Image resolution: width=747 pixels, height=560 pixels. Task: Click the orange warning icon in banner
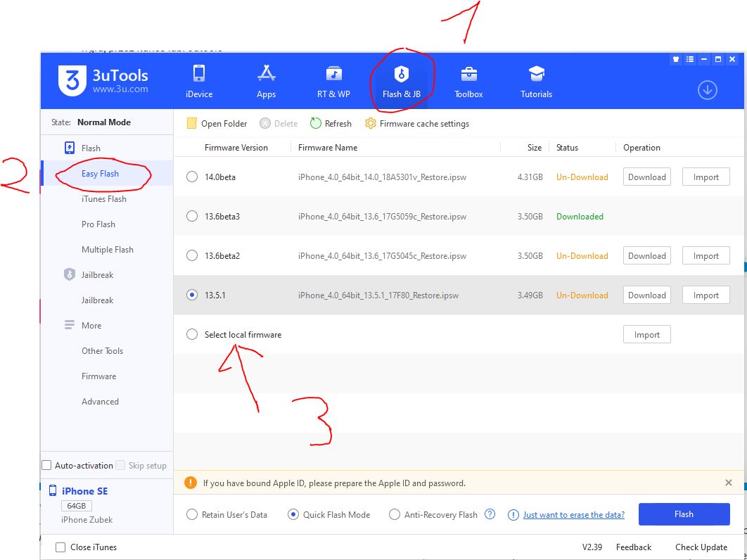[190, 483]
